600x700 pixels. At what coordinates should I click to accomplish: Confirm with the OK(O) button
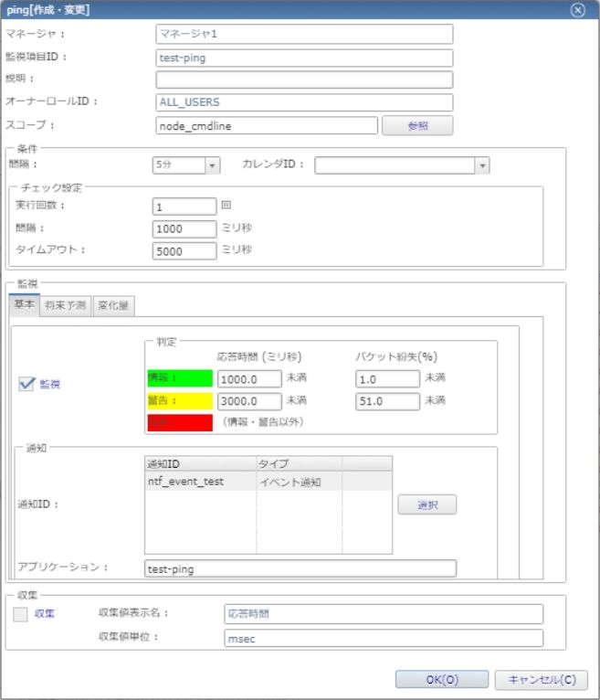(442, 680)
